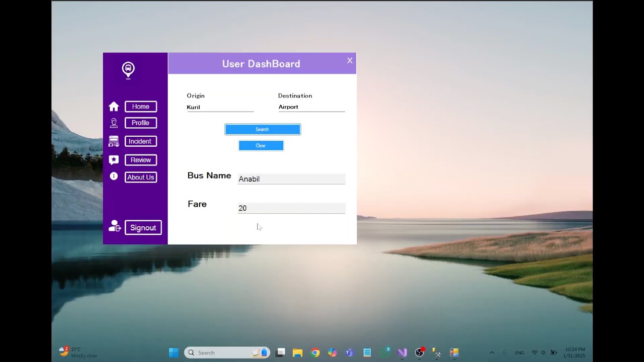
Task: Click the Origin field containing Kuril
Action: [220, 107]
